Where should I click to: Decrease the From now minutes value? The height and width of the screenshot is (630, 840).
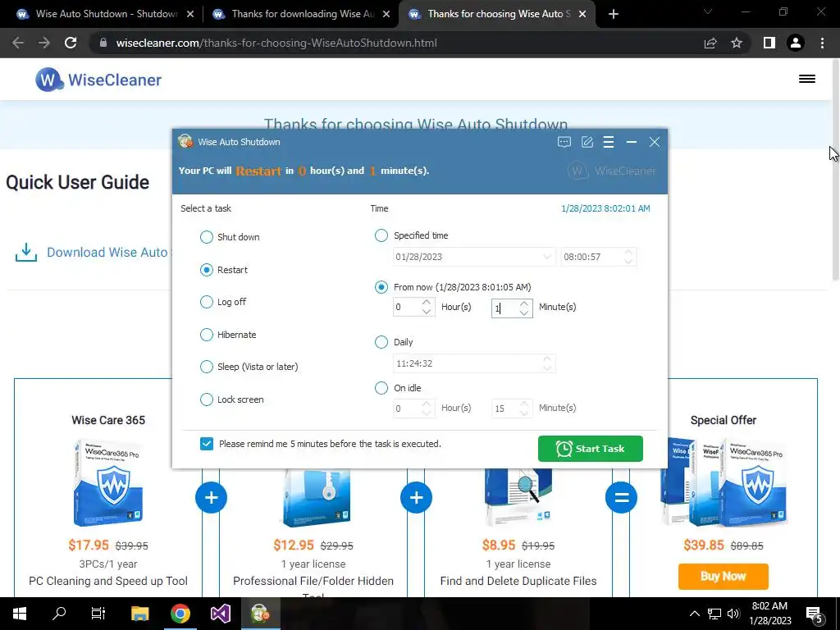[x=524, y=312]
